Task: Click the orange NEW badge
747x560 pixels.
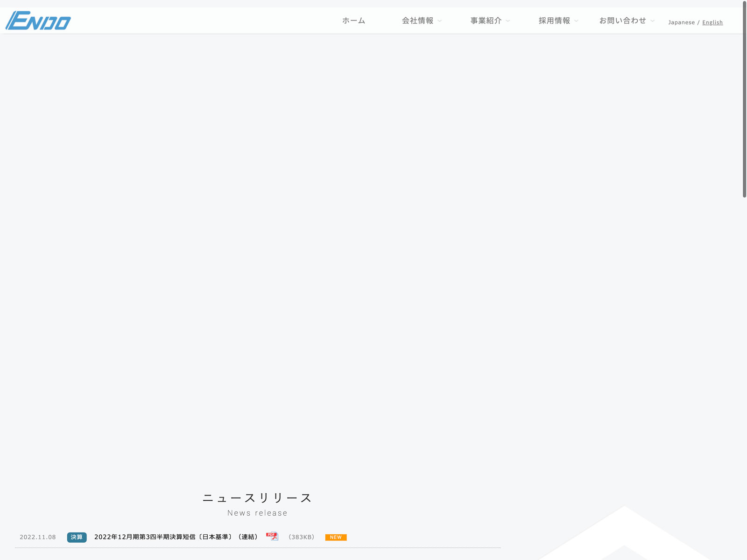Action: (x=336, y=537)
